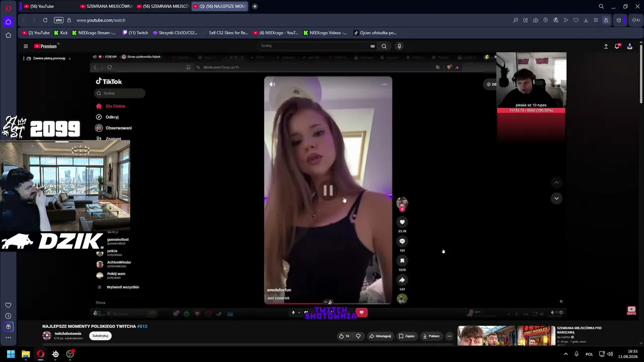
Task: Open Opera sidebar home icon
Action: 8,22
